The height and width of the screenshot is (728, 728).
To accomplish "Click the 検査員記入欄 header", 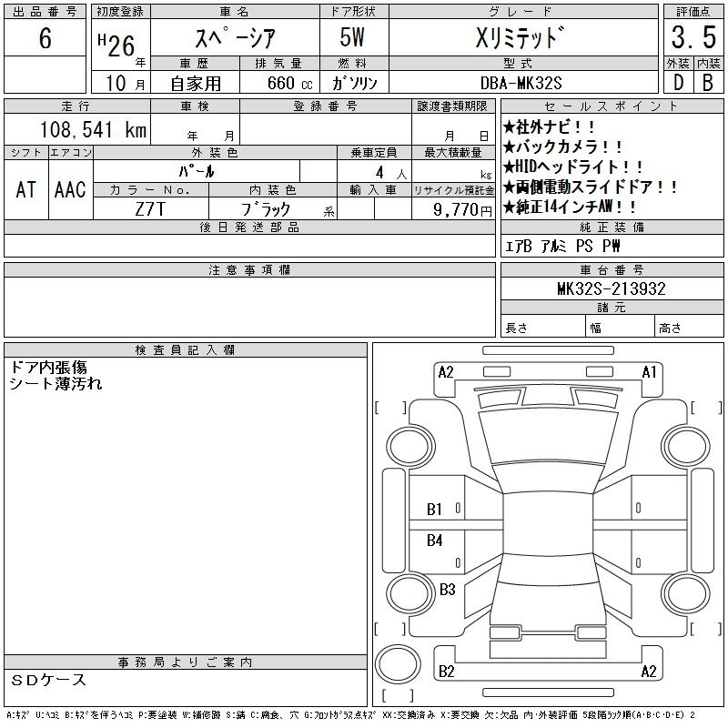I will (186, 349).
